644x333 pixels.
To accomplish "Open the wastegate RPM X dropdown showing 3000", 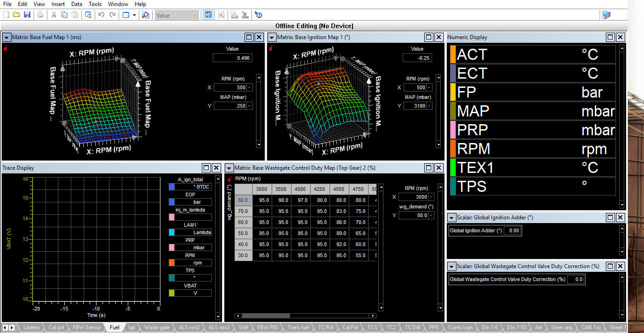I will (432, 197).
